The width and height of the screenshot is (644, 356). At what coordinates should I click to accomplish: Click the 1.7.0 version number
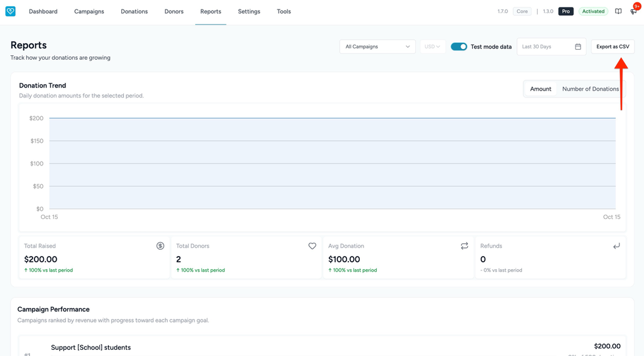click(502, 11)
